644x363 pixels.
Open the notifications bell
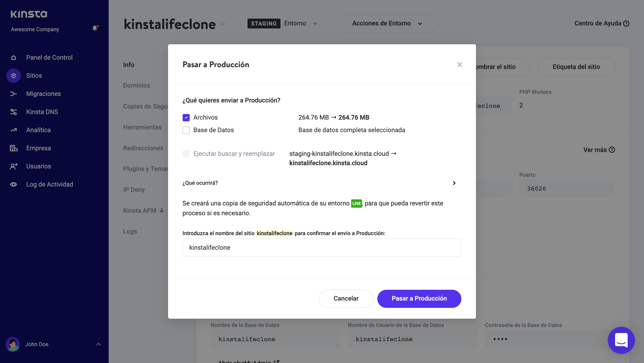[95, 28]
